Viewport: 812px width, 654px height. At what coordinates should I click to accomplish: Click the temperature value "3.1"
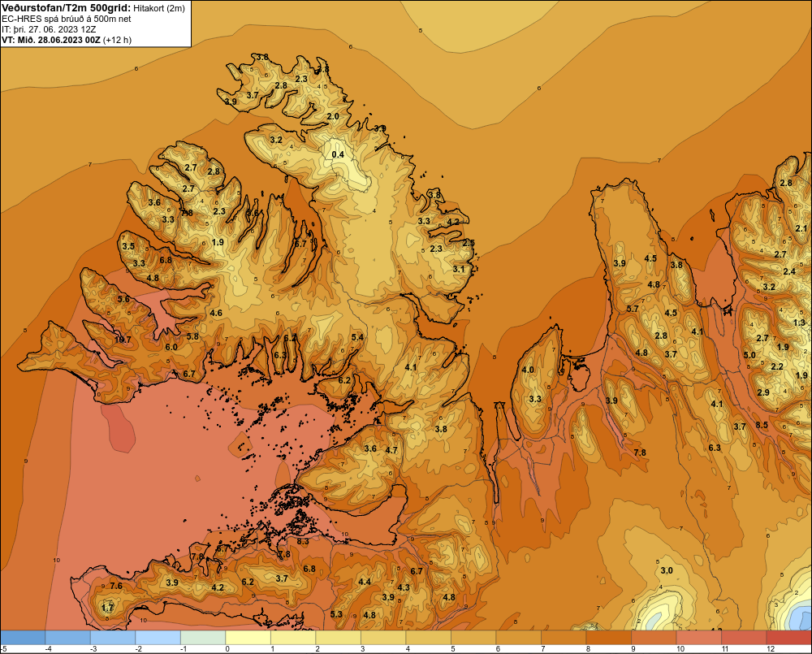pos(459,269)
